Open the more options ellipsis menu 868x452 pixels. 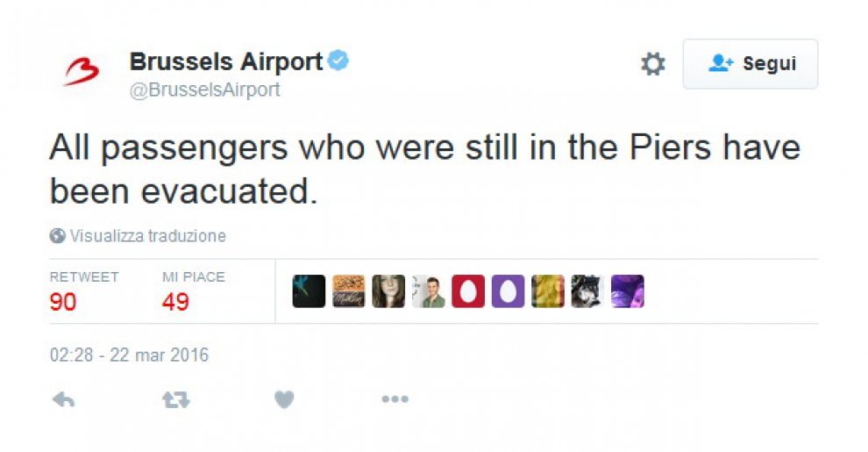coord(395,398)
